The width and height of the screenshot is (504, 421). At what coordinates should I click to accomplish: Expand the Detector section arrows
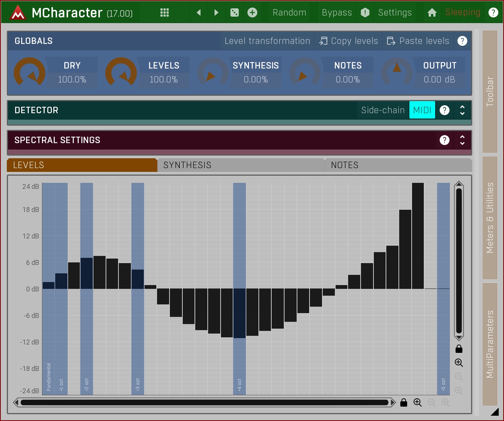click(x=462, y=110)
